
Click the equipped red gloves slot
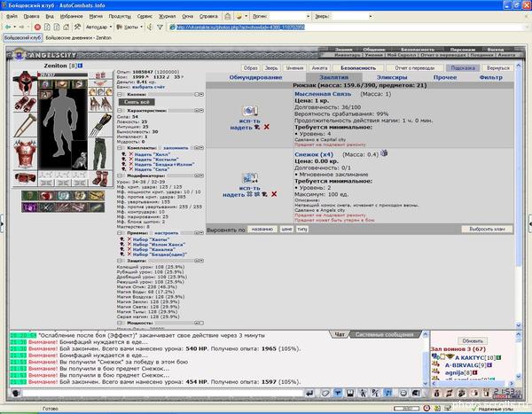(25, 104)
